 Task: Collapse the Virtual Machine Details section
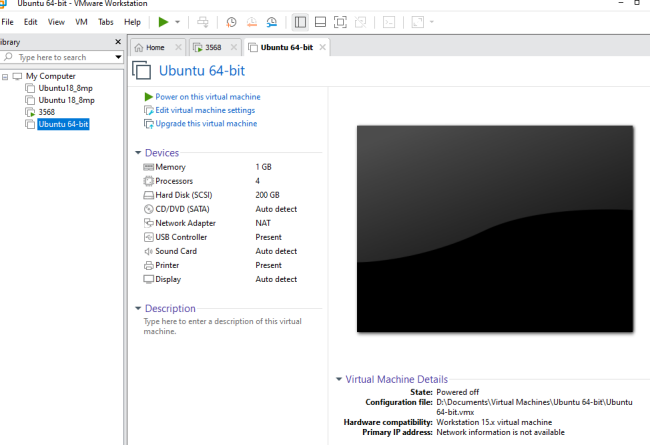[339, 380]
